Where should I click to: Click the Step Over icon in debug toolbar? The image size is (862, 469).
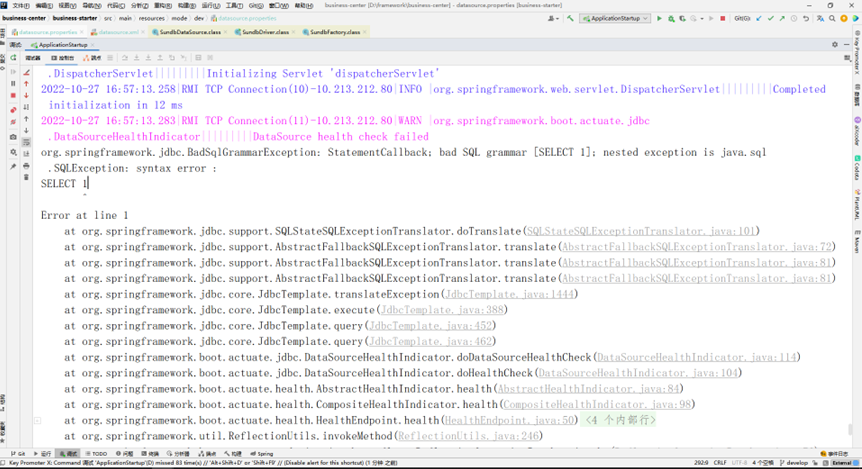[x=125, y=58]
